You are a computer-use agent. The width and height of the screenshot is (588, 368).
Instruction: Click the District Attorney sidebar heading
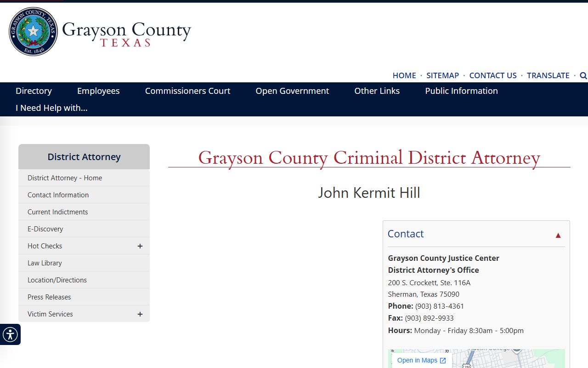point(84,157)
